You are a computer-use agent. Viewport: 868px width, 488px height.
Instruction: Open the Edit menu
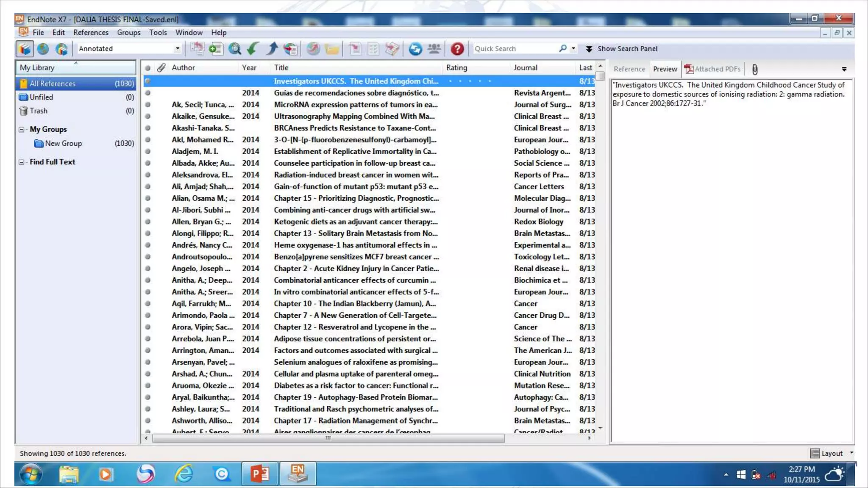coord(58,32)
